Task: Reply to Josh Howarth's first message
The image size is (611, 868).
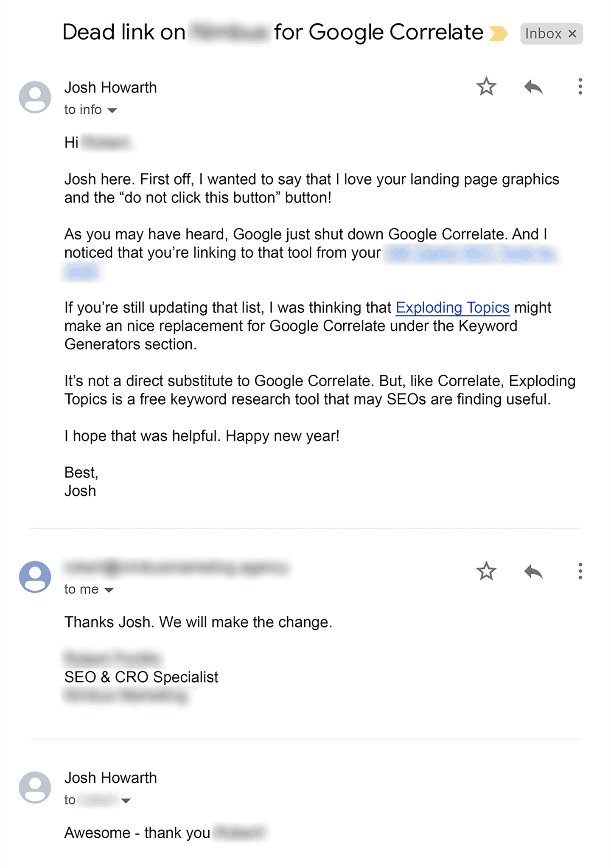Action: click(x=533, y=87)
